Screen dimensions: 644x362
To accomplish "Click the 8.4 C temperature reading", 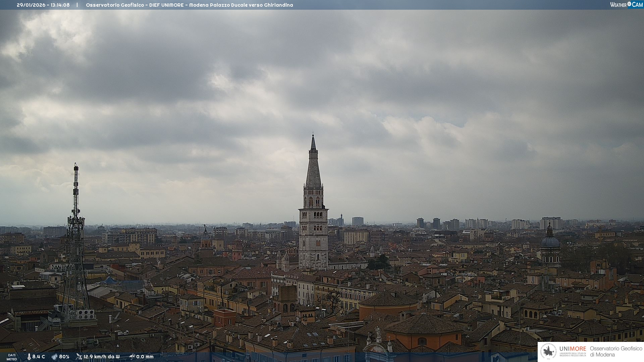I will [x=39, y=357].
